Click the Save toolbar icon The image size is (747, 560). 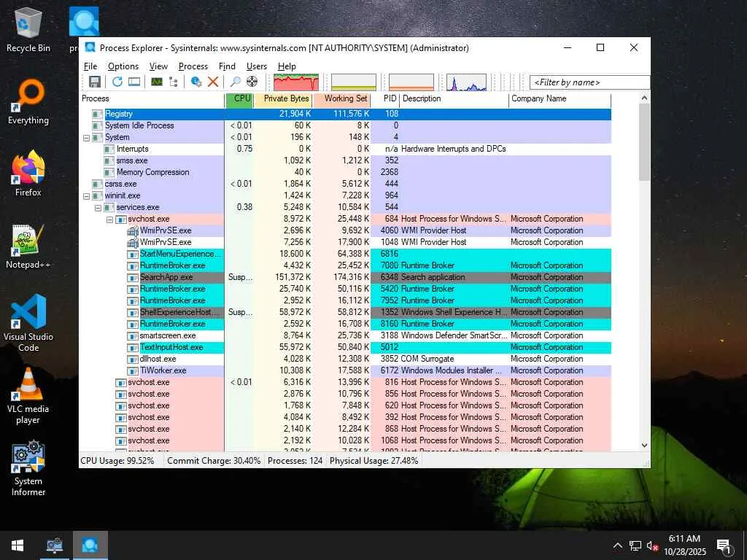95,82
